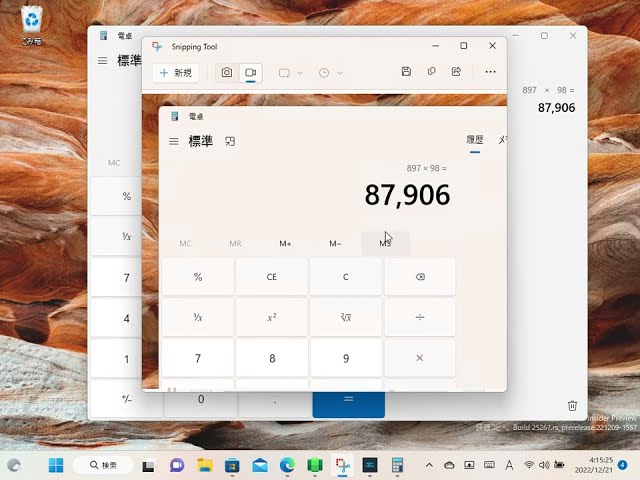Open hamburger menu in the background Calculator window
640x480 pixels.
(102, 60)
